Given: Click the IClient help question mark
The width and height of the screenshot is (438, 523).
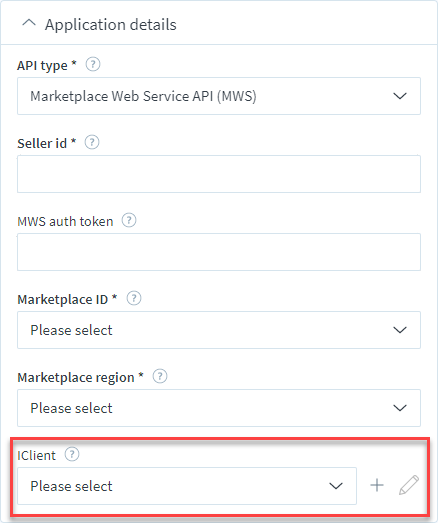Looking at the screenshot, I should click(72, 454).
